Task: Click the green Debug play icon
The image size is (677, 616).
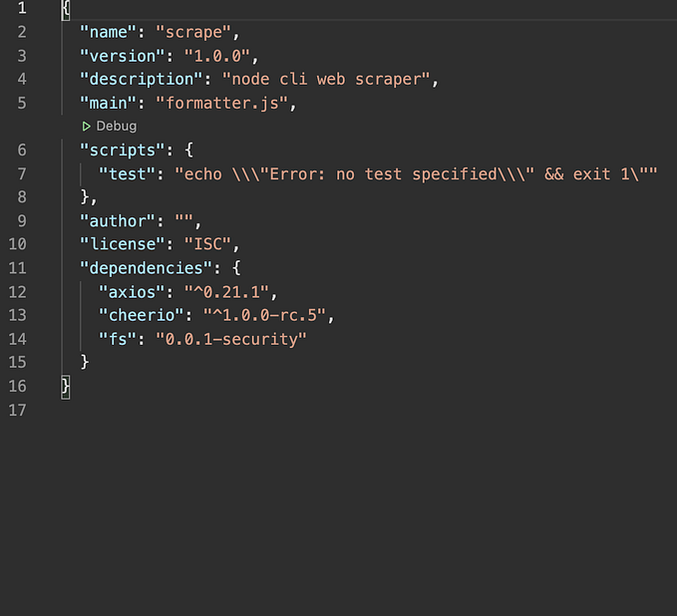Action: click(x=87, y=126)
